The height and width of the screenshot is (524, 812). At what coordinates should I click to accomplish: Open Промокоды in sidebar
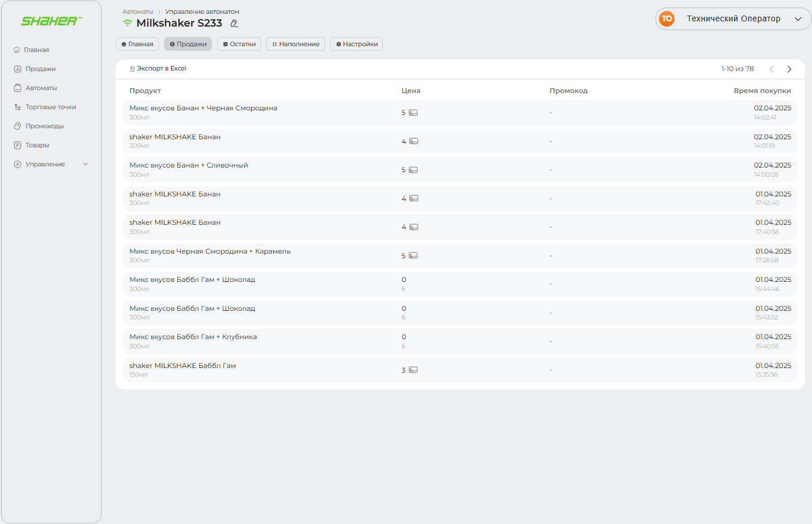point(44,127)
